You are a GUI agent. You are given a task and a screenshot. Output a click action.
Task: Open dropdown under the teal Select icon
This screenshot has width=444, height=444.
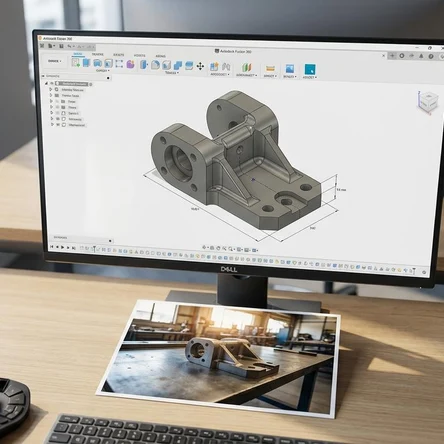point(310,77)
